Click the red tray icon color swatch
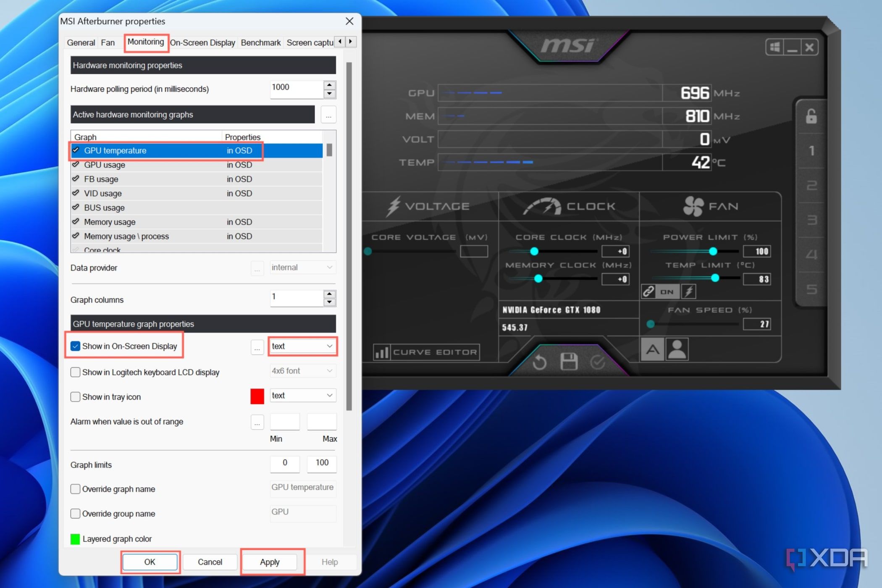882x588 pixels. click(x=257, y=396)
